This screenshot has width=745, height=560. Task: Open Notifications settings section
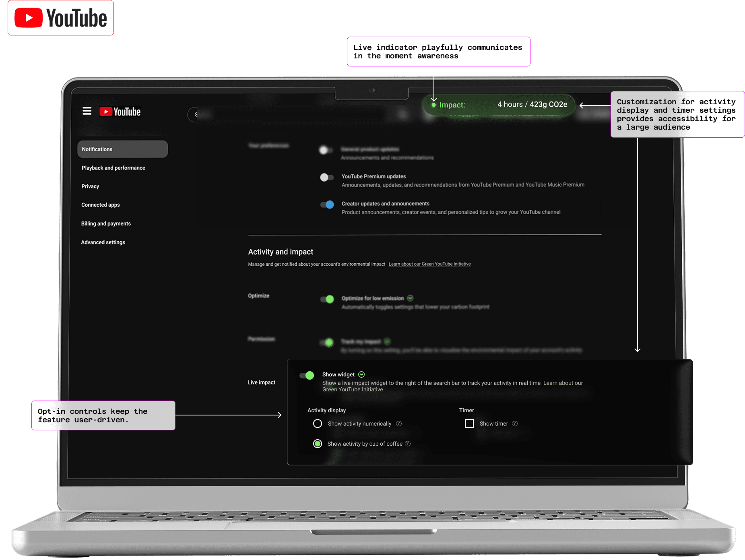(122, 149)
